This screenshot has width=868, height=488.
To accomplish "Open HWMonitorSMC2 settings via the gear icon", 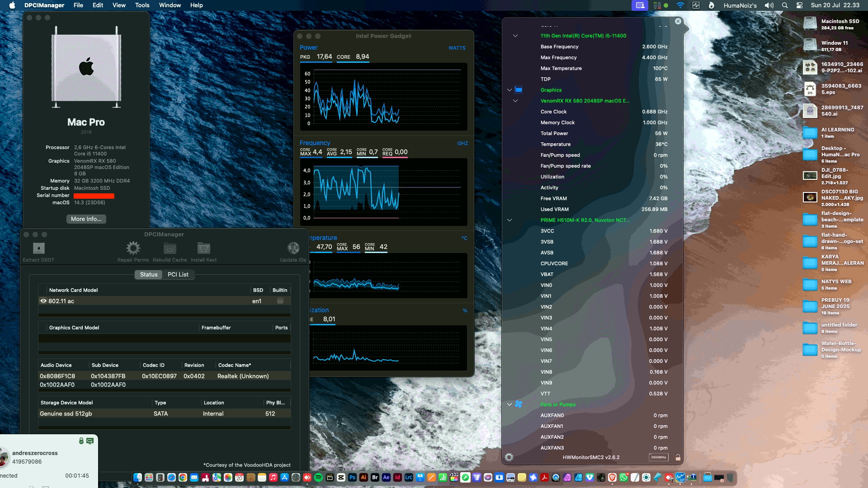I will coord(509,457).
